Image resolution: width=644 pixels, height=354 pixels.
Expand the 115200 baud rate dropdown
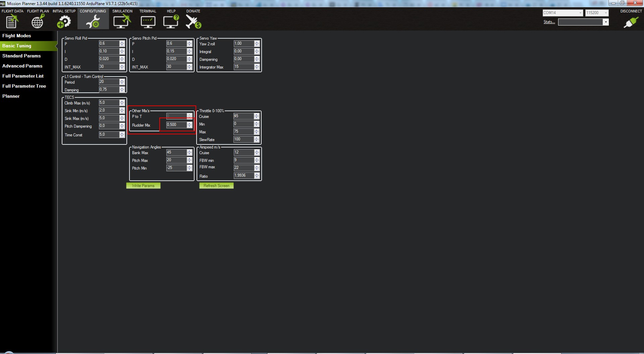(x=605, y=13)
